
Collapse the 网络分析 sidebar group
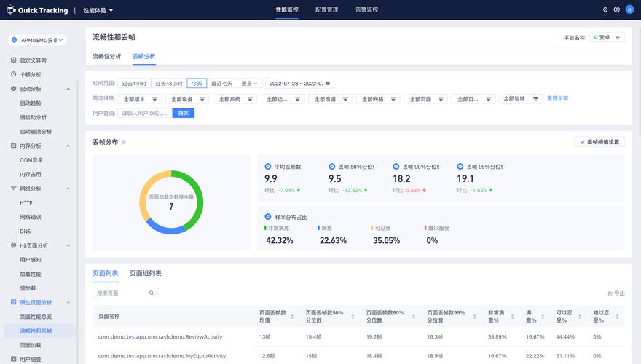coord(68,189)
